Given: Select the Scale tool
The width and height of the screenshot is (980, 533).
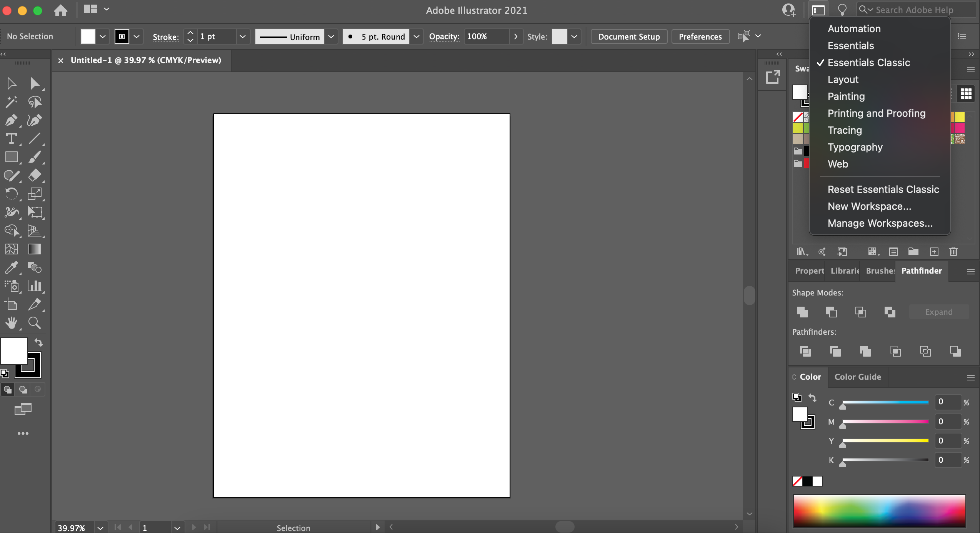Looking at the screenshot, I should (x=35, y=194).
